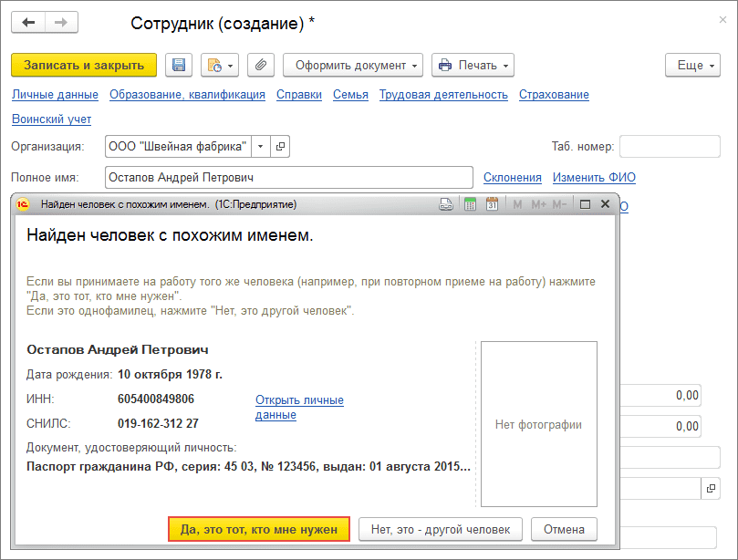The image size is (738, 560).
Task: Open Образование, квалификация section
Action: click(187, 95)
